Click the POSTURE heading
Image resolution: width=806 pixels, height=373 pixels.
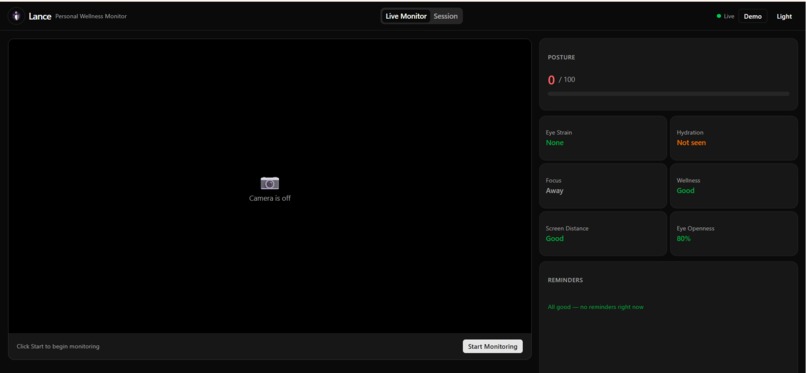(561, 58)
